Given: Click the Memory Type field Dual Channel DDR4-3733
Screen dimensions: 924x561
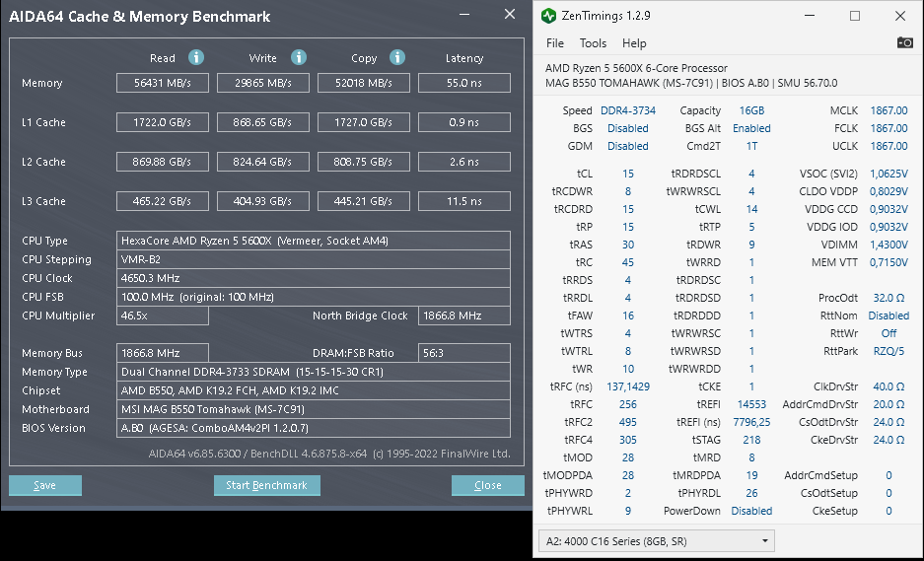Looking at the screenshot, I should [314, 372].
